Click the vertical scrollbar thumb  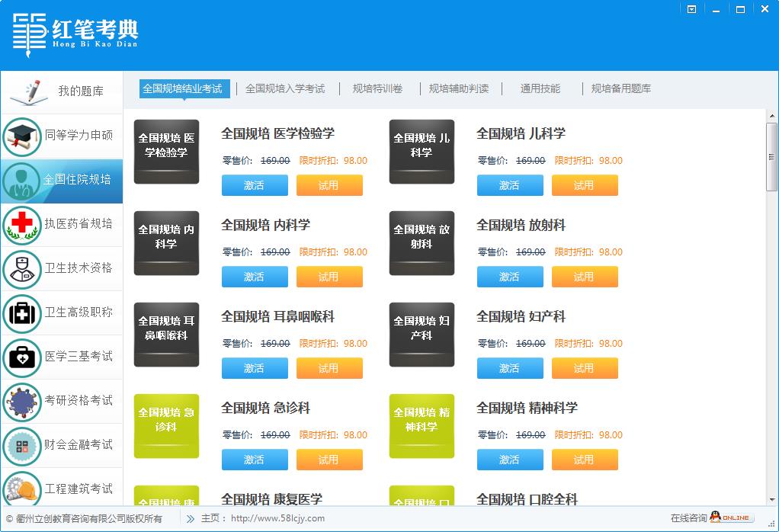pyautogui.click(x=772, y=157)
